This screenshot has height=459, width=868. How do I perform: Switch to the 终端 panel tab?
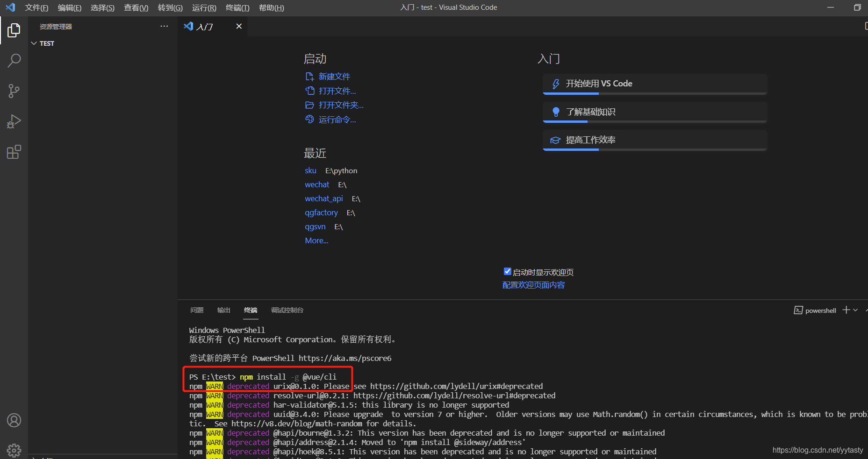point(251,310)
